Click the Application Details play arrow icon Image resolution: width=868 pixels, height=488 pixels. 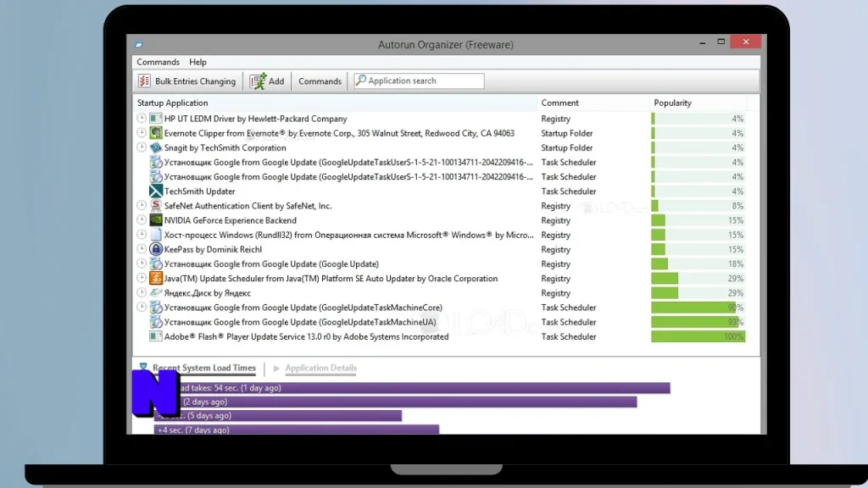pyautogui.click(x=276, y=368)
